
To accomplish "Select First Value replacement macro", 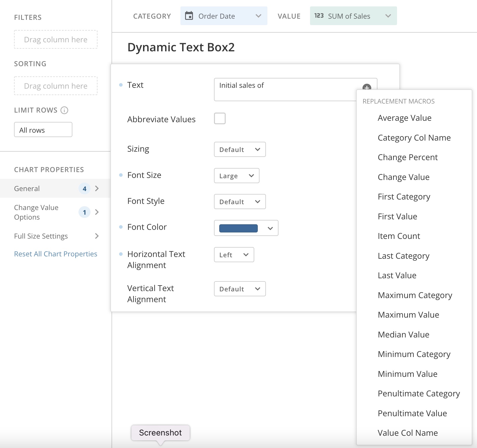I will (397, 216).
